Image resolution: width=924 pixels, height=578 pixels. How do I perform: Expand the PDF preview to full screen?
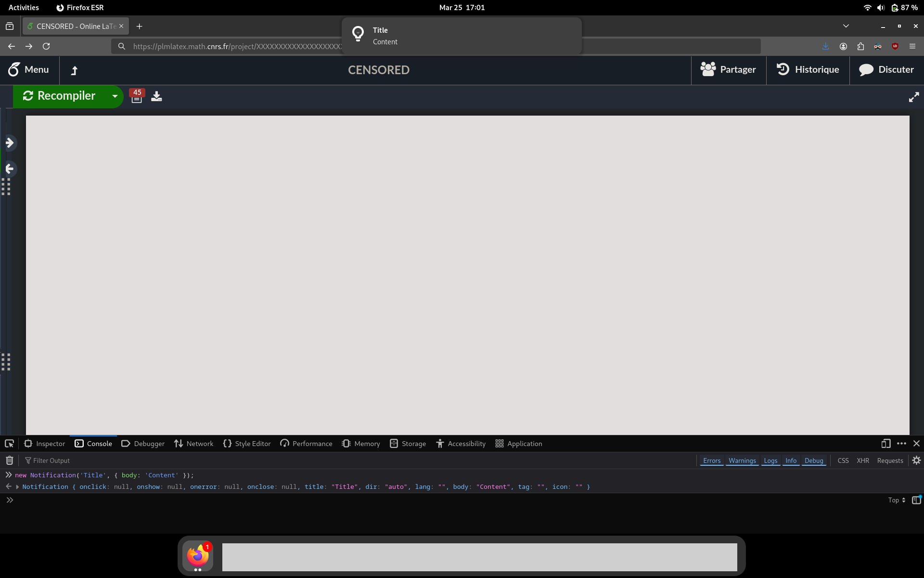pyautogui.click(x=913, y=97)
